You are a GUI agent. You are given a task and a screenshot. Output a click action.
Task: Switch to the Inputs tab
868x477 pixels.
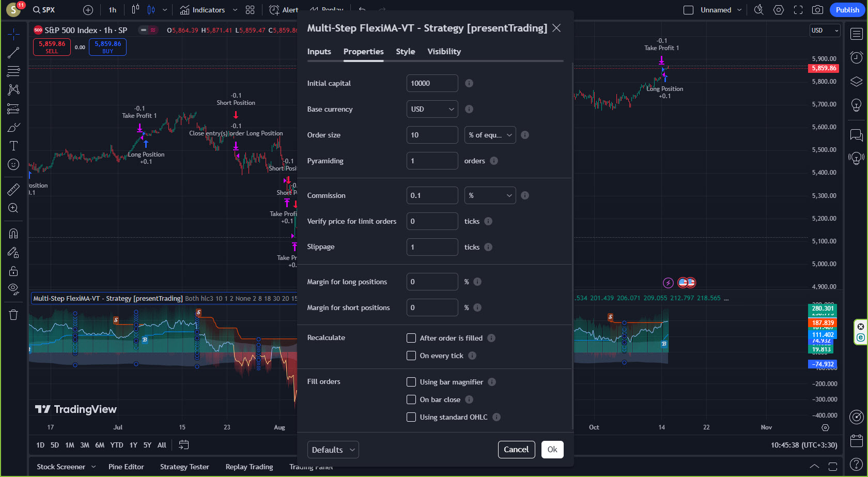(319, 52)
